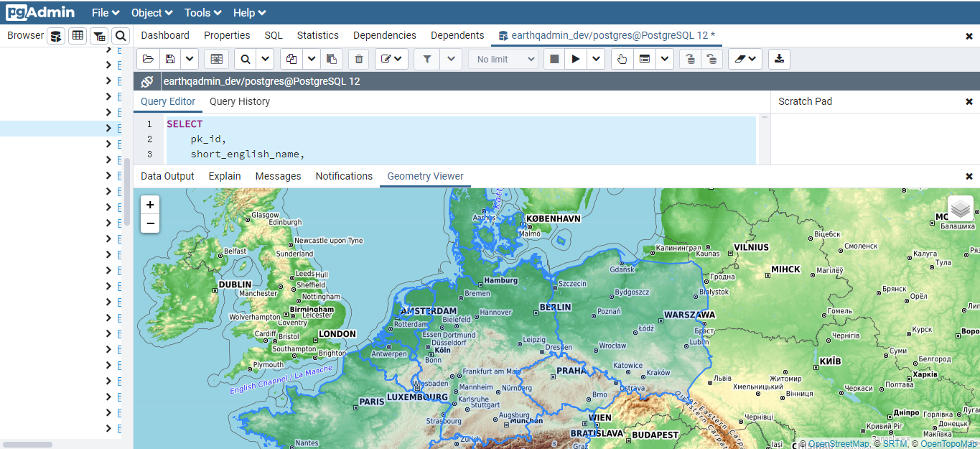Screen dimensions: 980x449
Task: Expand the explain options dropdown arrow
Action: pos(665,59)
